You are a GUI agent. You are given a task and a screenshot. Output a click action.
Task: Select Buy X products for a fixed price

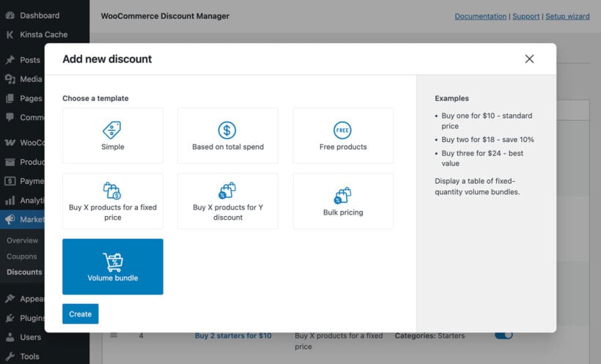click(x=112, y=201)
